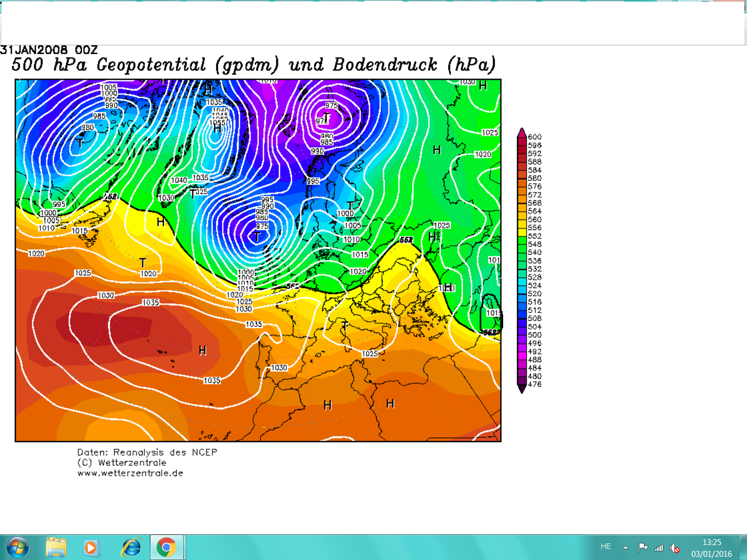Viewport: 747px width, 560px height.
Task: Open Internet Explorer from the taskbar
Action: point(131,547)
